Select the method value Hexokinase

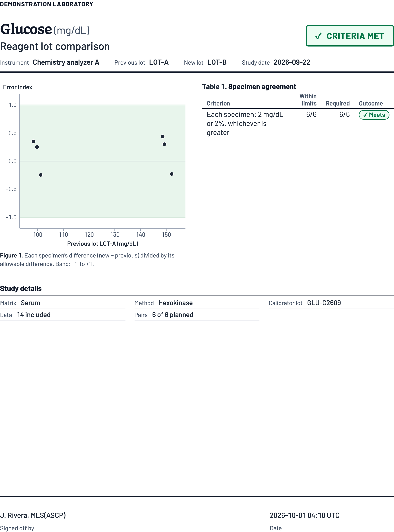176,303
